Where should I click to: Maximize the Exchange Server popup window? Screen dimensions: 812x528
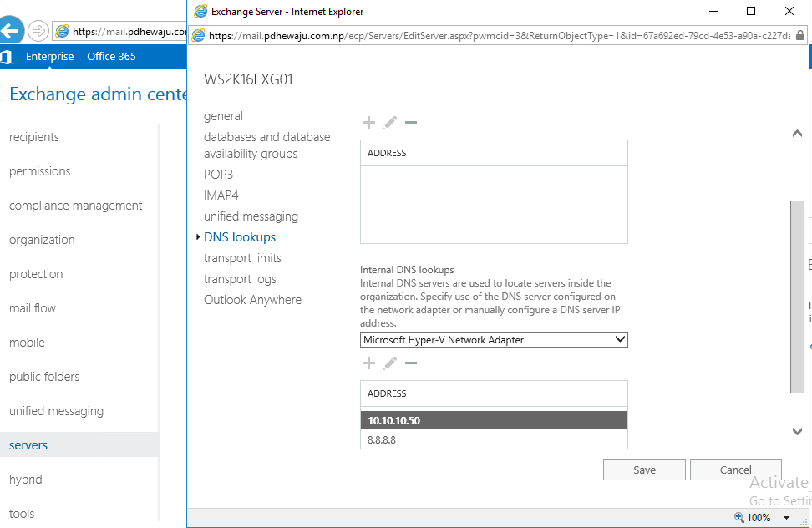751,11
